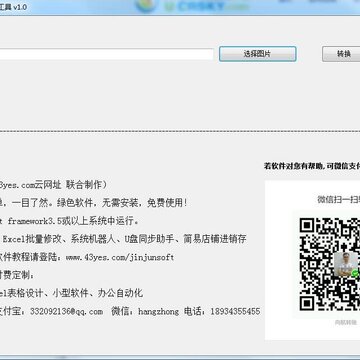Click the 332092136@qq.com email text

(66, 311)
